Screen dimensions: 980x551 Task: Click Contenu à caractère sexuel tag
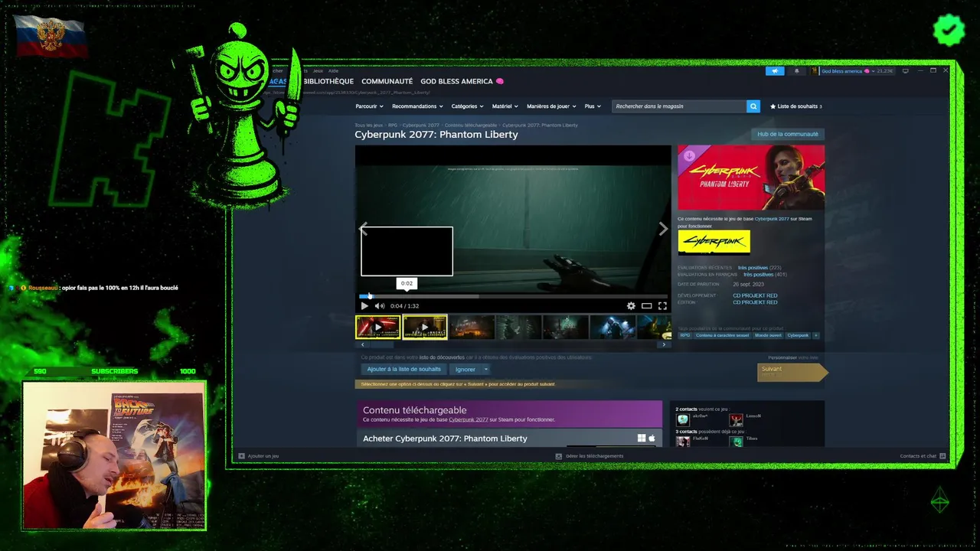coord(722,335)
